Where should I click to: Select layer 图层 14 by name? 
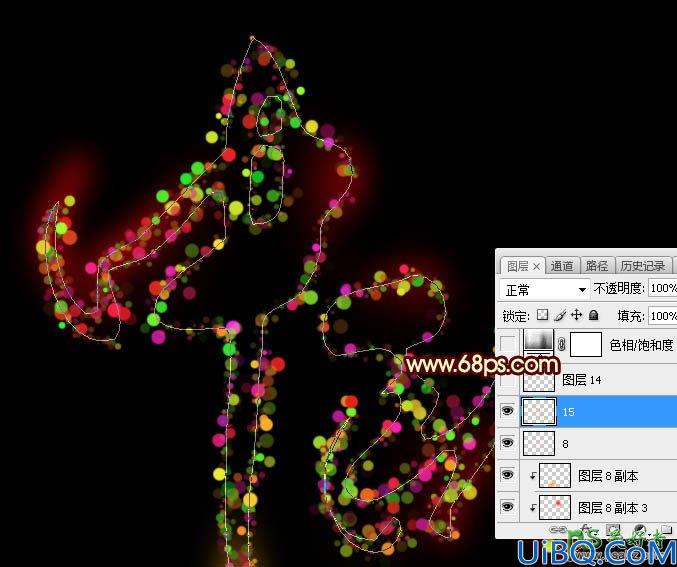[582, 380]
